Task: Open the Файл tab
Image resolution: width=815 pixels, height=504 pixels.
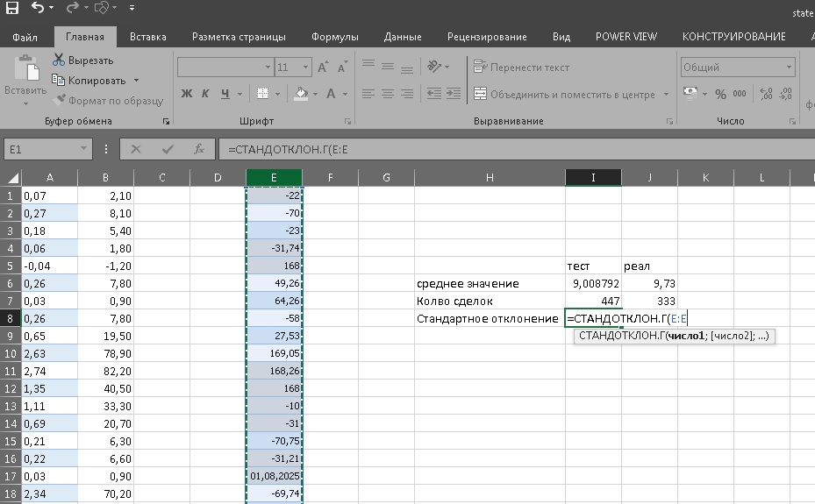Action: pos(25,37)
